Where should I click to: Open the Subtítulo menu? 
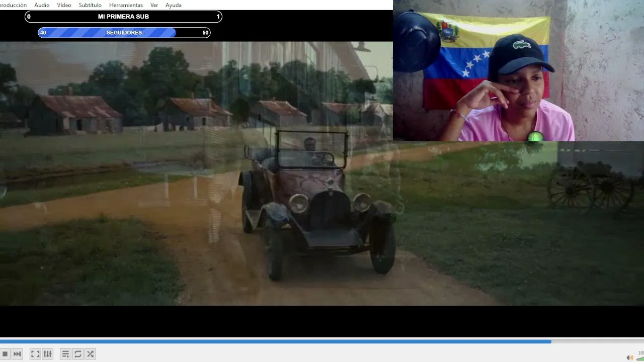pos(90,5)
